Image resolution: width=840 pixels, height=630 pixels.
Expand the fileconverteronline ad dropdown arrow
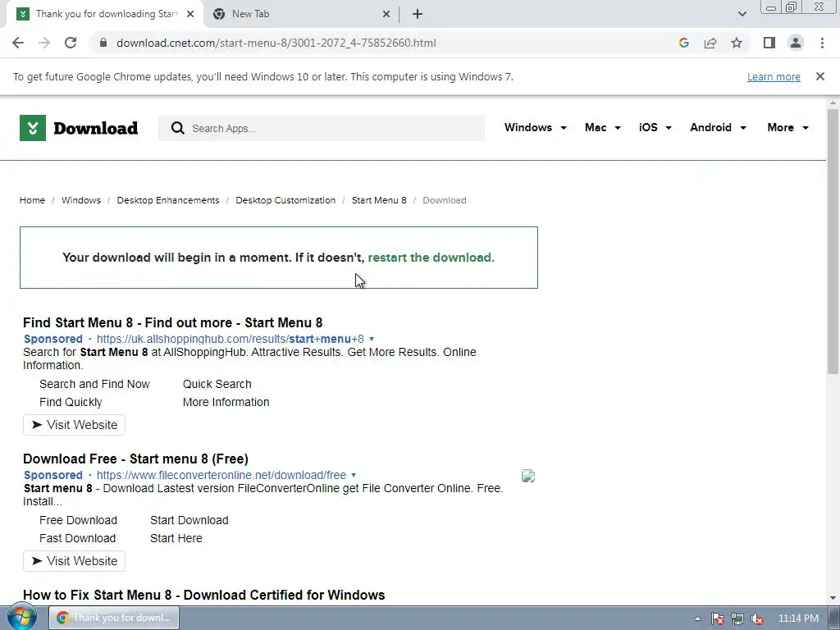(354, 475)
